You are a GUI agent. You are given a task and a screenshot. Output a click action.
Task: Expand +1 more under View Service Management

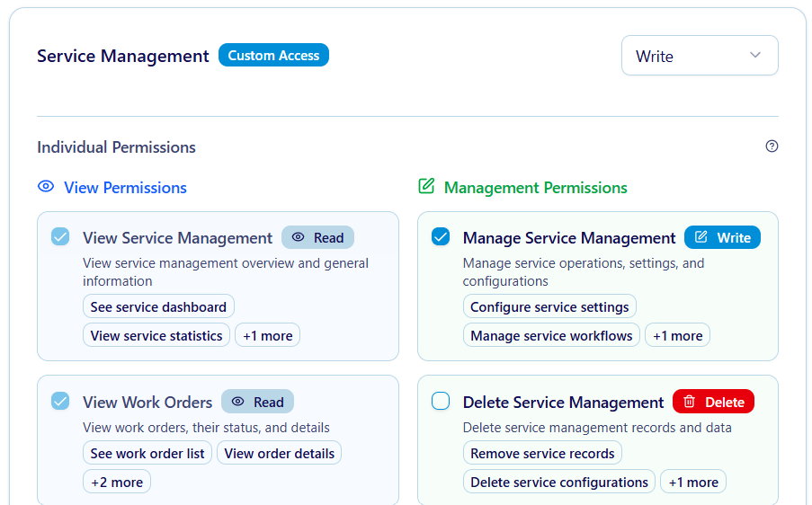[267, 336]
